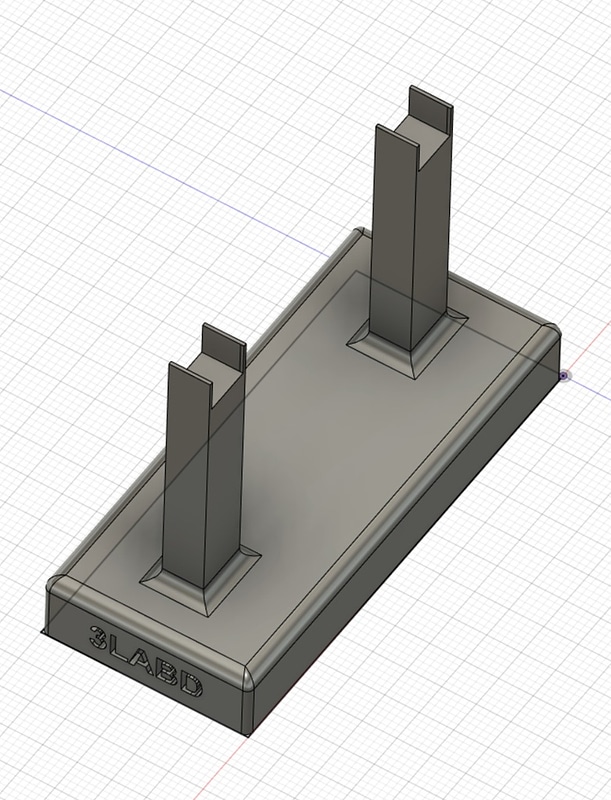Select the chamfered foot of the post near 3LABD
Image resolution: width=611 pixels, height=800 pixels.
(200, 581)
